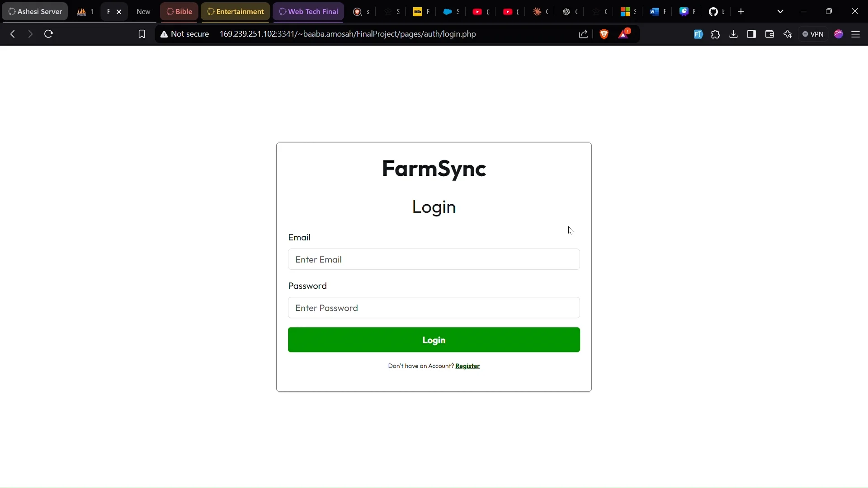Reload the login page
The image size is (868, 488).
49,34
